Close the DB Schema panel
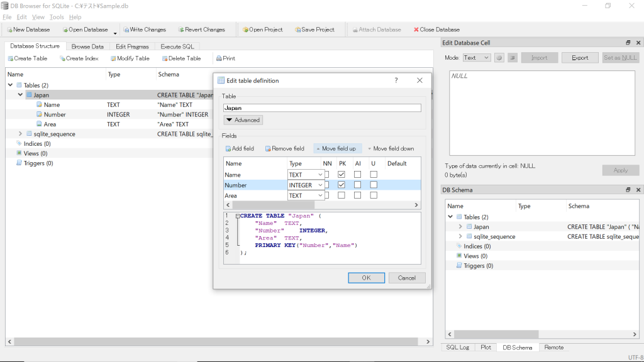 coord(638,190)
